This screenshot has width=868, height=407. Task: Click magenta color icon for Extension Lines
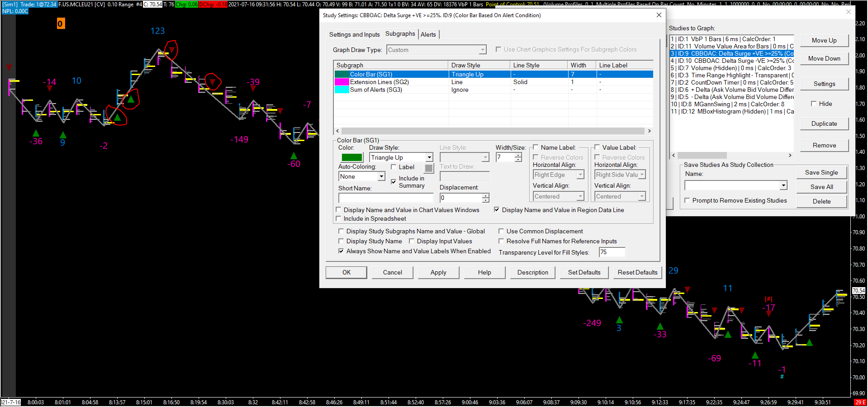pyautogui.click(x=342, y=82)
